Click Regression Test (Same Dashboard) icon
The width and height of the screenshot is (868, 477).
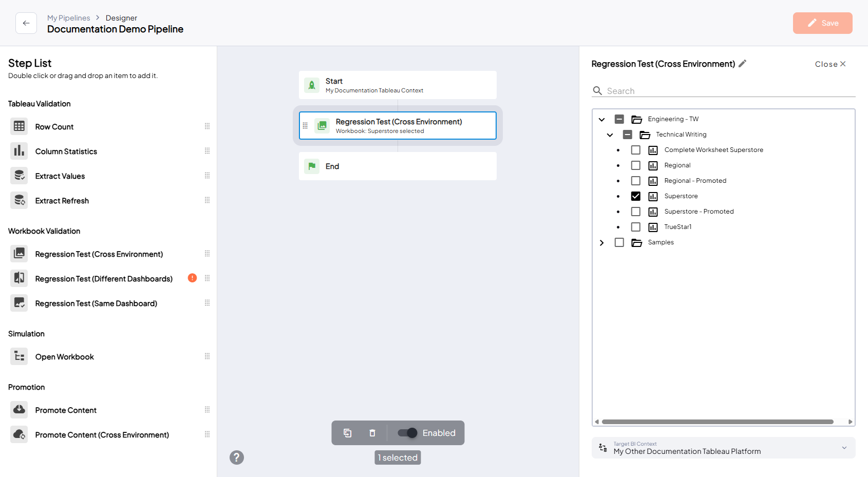click(19, 303)
